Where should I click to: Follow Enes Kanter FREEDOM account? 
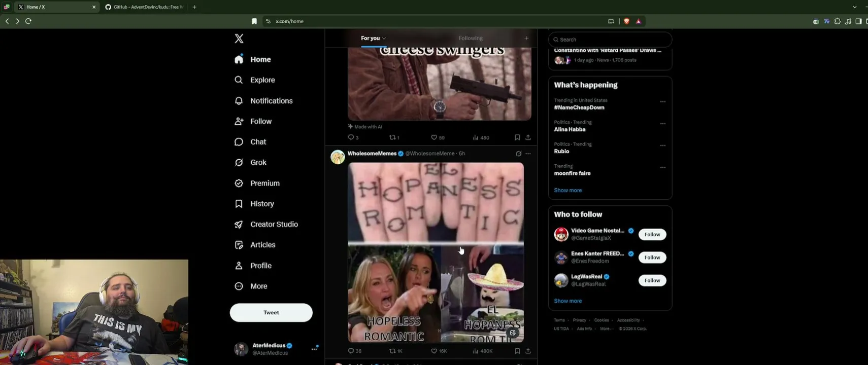tap(652, 258)
